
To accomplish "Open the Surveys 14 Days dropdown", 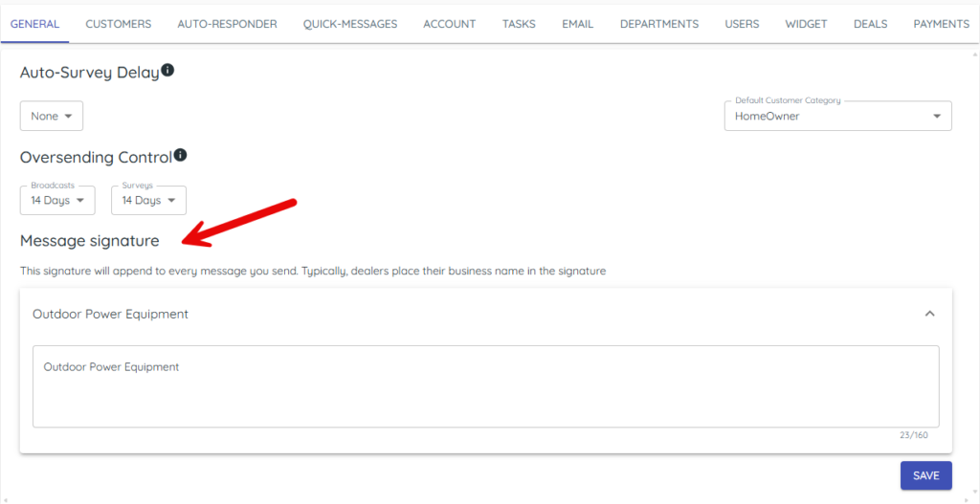I will [x=148, y=201].
